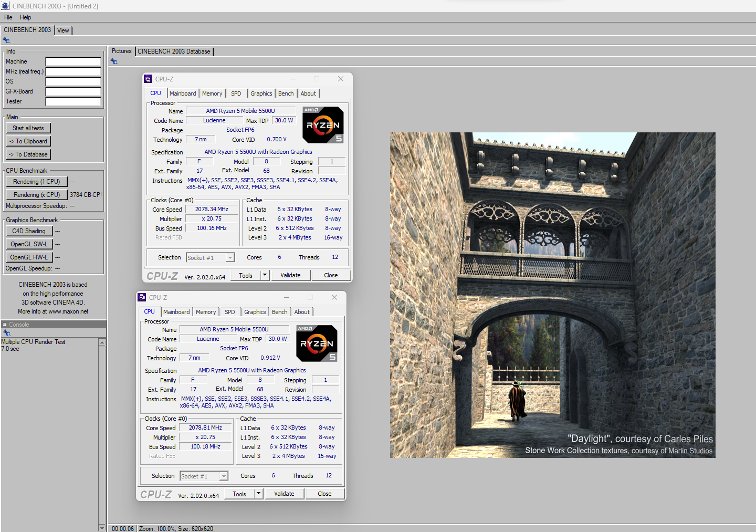Open the Bench tab in the upper CPU-Z window
This screenshot has height=532, width=756.
(286, 93)
